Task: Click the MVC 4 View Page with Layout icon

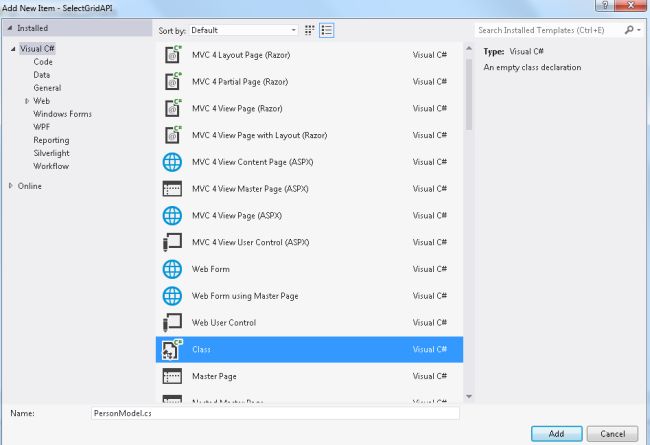Action: tap(172, 135)
